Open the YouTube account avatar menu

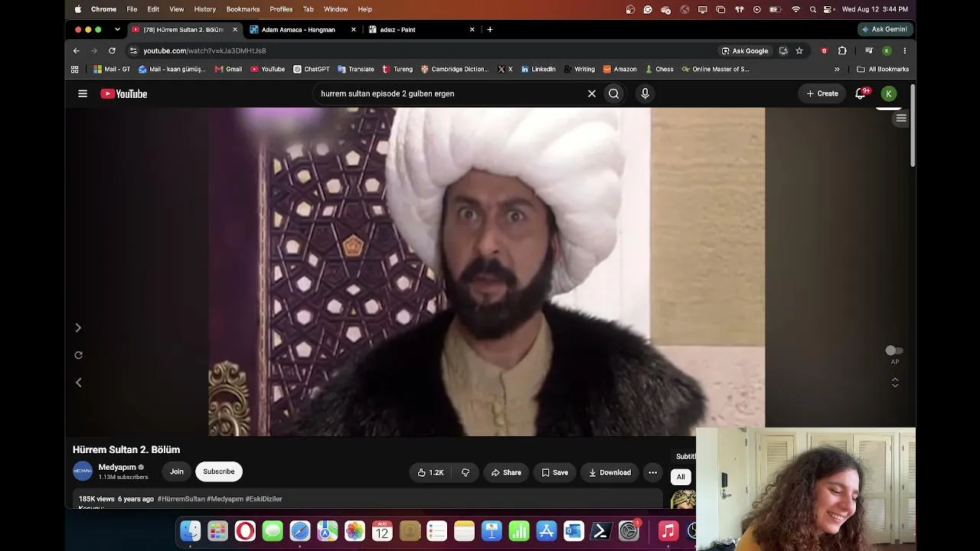(889, 93)
